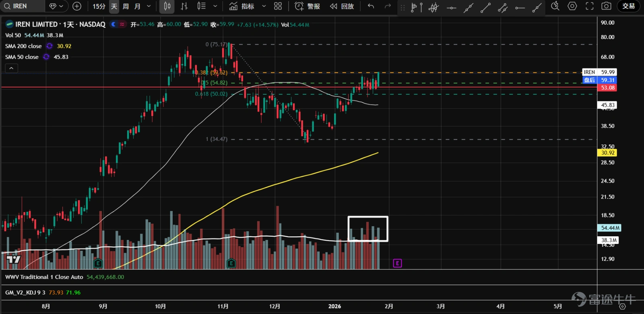
Task: Select the volume profile drawing tool
Action: pyautogui.click(x=416, y=7)
